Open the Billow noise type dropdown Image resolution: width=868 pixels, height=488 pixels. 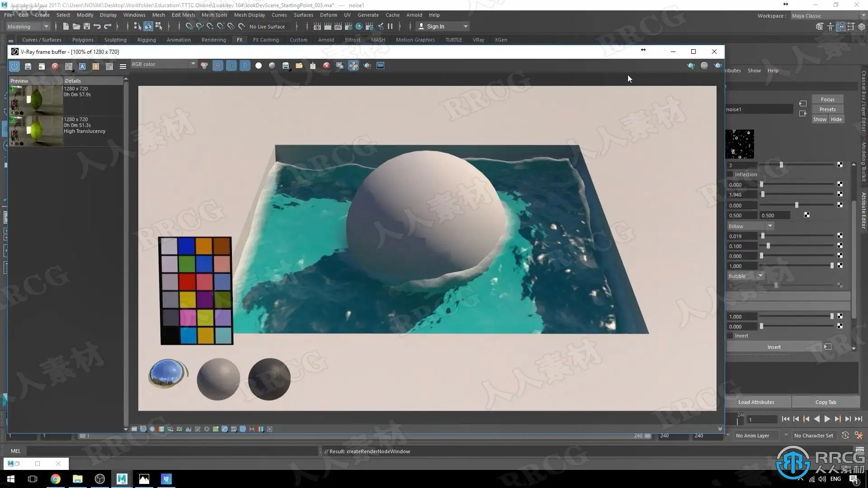[x=750, y=226]
